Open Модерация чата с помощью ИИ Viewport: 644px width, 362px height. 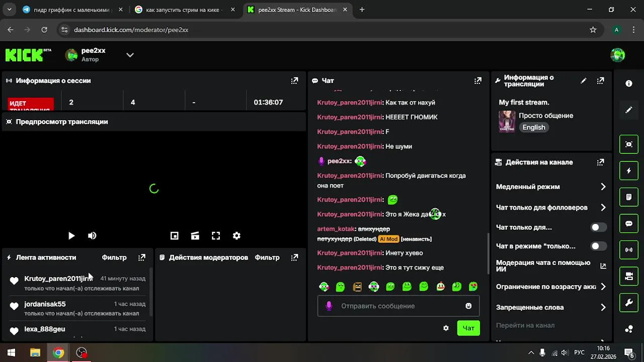coord(551,266)
